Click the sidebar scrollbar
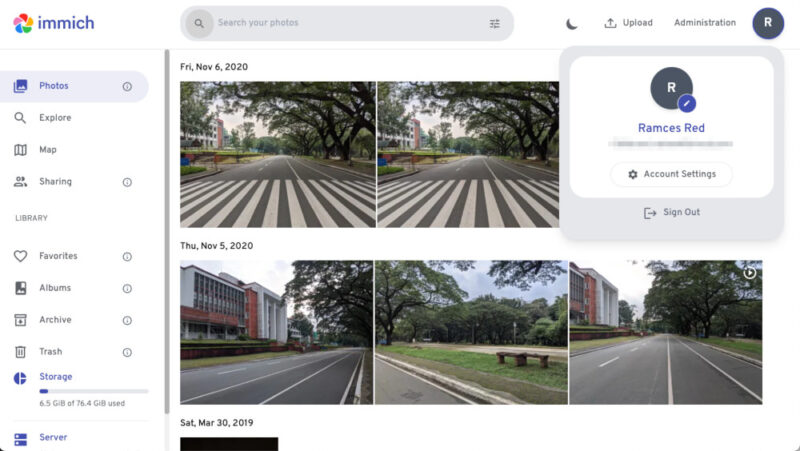Viewport: 800px width, 451px height. click(166, 232)
